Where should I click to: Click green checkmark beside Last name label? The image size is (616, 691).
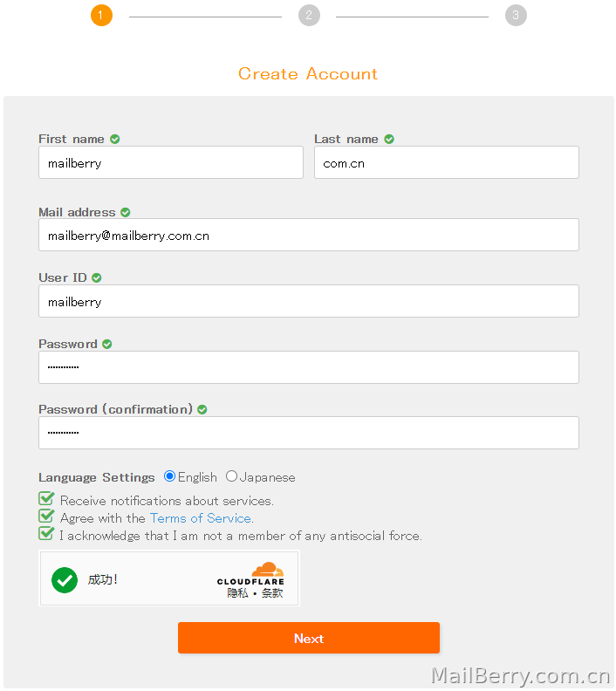click(x=389, y=140)
